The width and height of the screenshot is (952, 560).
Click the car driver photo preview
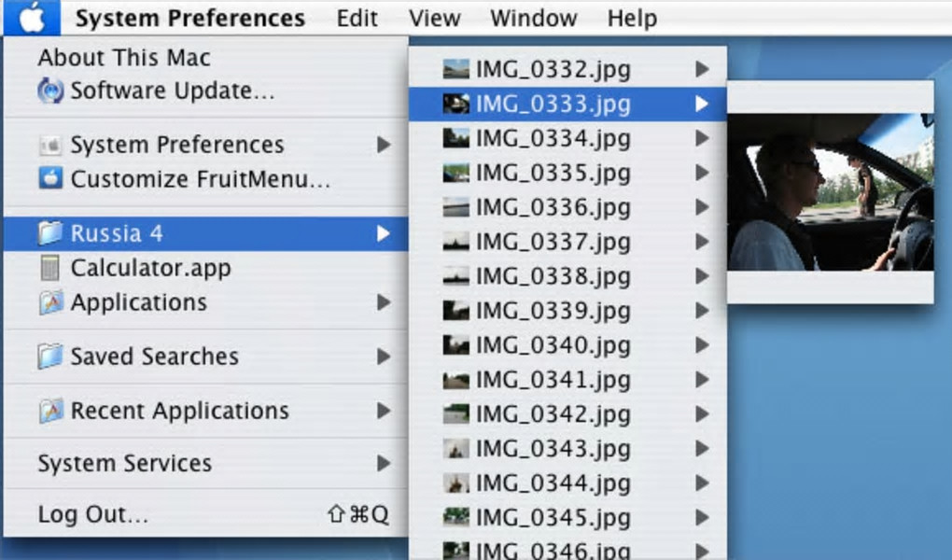point(831,192)
